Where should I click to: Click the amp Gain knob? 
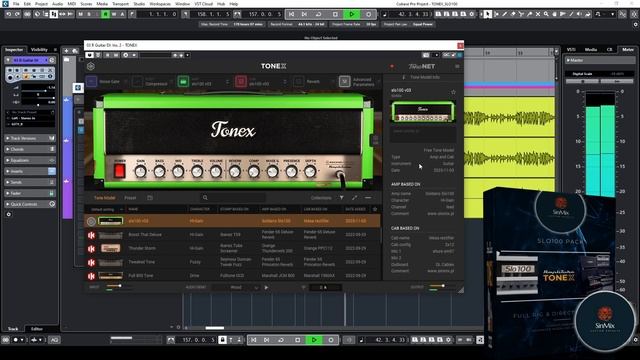pyautogui.click(x=140, y=172)
